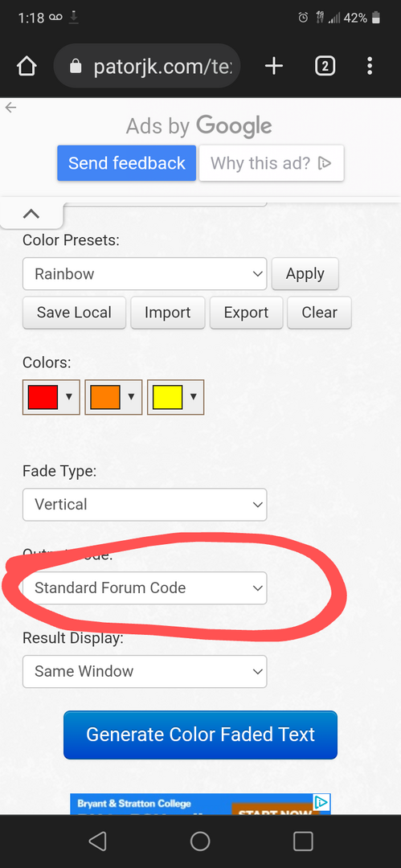Screen dimensions: 401x868
Task: Tap the back arrow above the ad
Action: [10, 108]
